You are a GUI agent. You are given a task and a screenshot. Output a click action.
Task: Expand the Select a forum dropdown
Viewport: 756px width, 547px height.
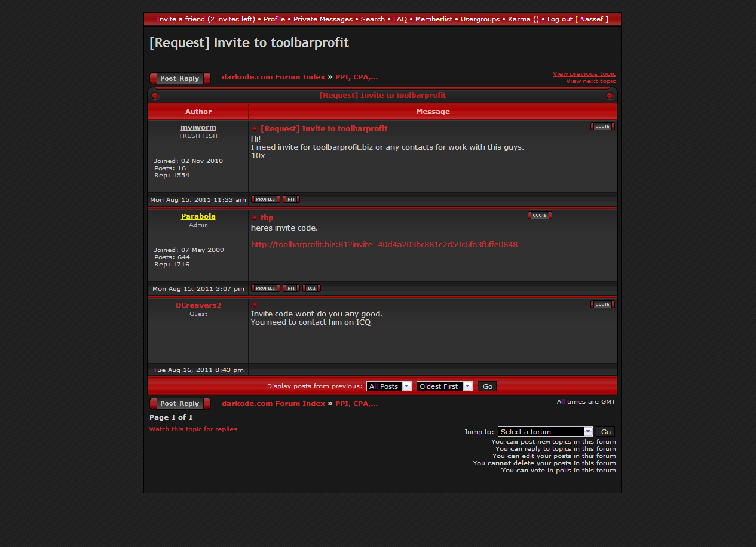click(x=545, y=432)
